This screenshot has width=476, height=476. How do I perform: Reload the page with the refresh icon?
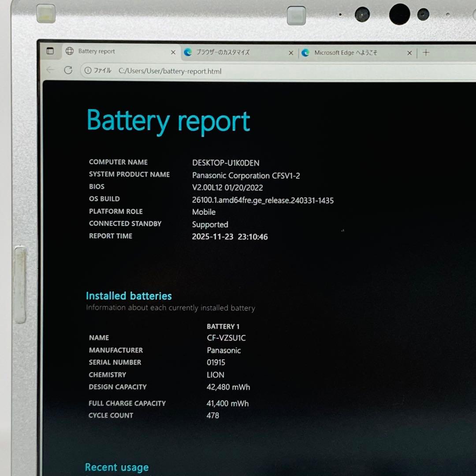tap(69, 70)
